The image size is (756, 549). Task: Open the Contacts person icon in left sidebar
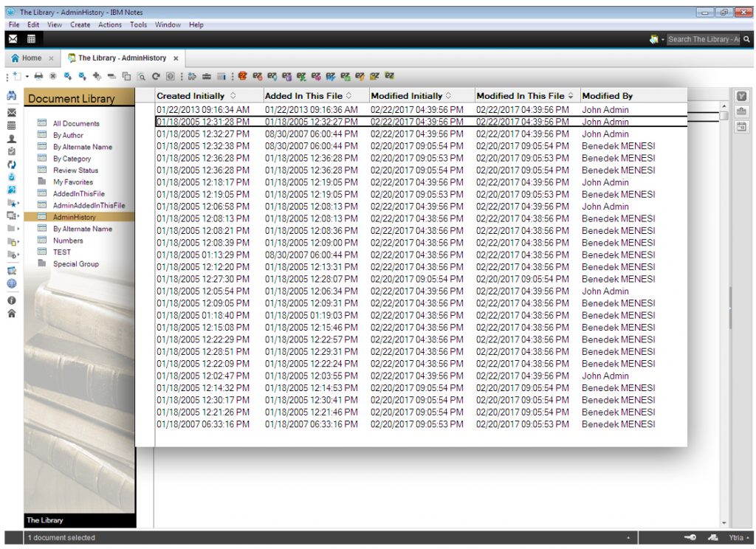pos(11,138)
